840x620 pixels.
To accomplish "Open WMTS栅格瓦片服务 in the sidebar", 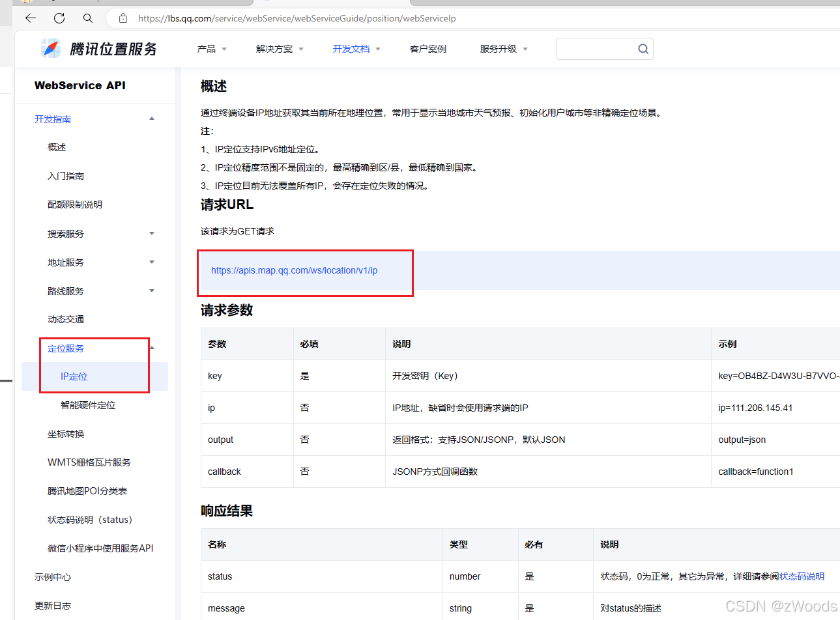I will (89, 462).
